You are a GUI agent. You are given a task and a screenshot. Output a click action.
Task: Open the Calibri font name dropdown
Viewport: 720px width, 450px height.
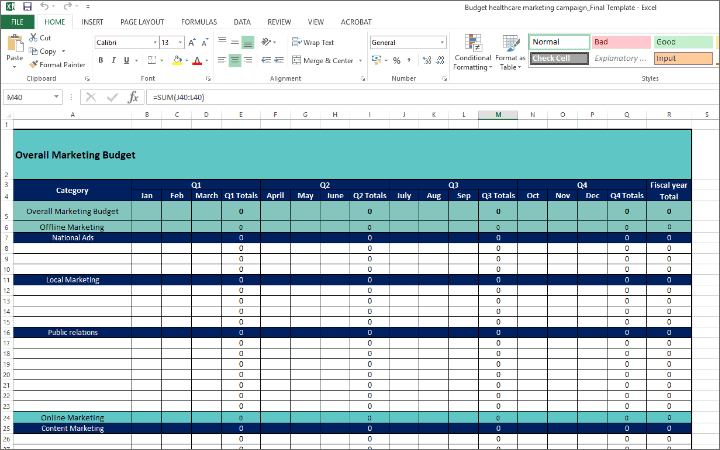(x=153, y=43)
